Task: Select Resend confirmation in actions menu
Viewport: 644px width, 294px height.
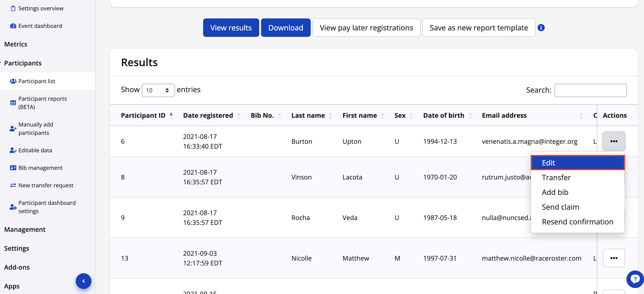Action: coord(578,222)
